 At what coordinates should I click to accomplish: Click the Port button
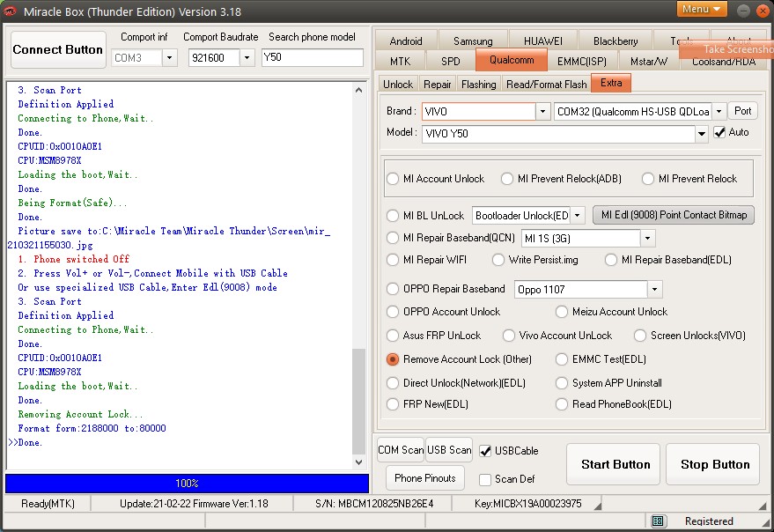(742, 111)
